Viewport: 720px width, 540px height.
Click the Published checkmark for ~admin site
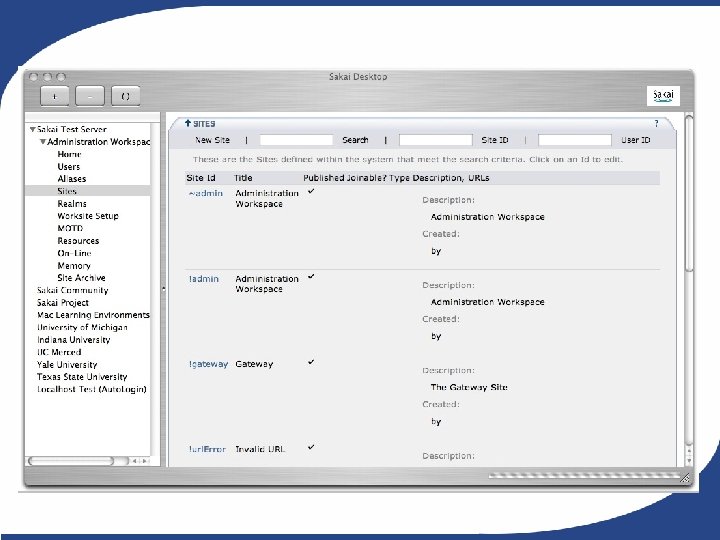[x=311, y=191]
